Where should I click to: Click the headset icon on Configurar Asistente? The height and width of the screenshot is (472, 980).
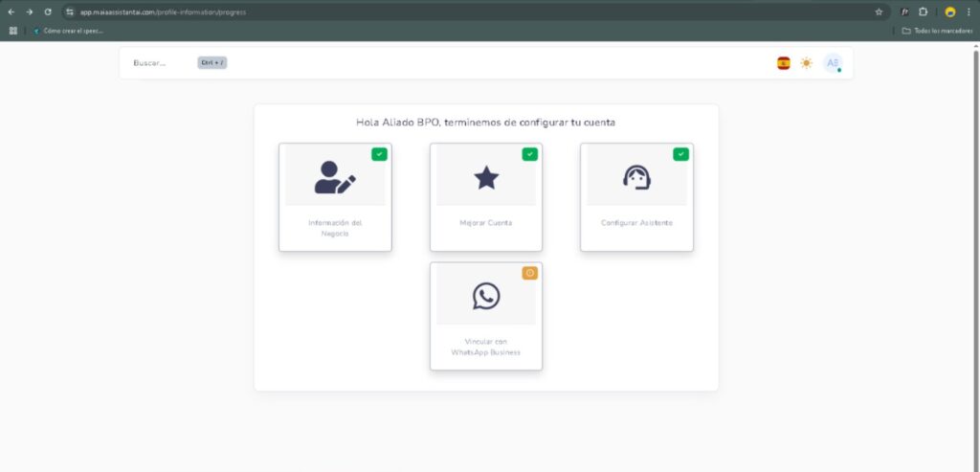point(636,177)
